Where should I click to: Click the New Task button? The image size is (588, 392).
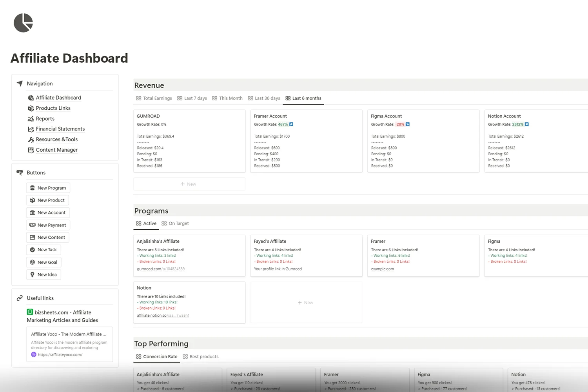[44, 250]
